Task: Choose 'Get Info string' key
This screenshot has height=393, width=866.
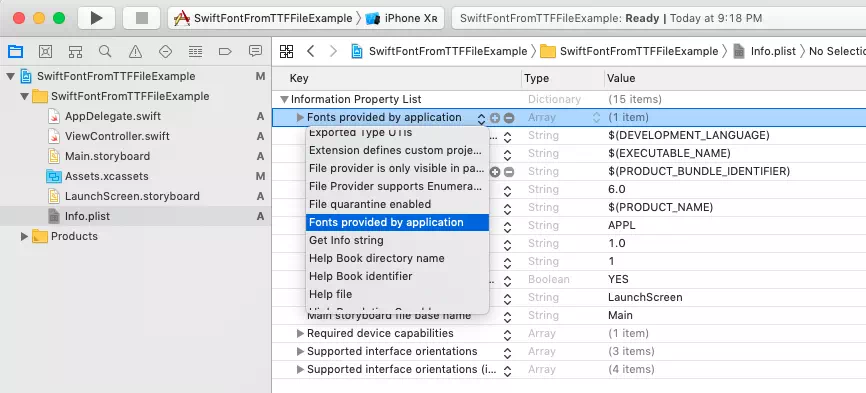Action: click(x=397, y=240)
